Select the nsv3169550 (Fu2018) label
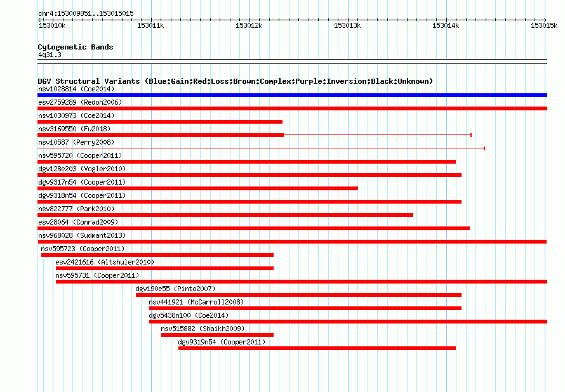This screenshot has width=565, height=392. click(x=74, y=129)
